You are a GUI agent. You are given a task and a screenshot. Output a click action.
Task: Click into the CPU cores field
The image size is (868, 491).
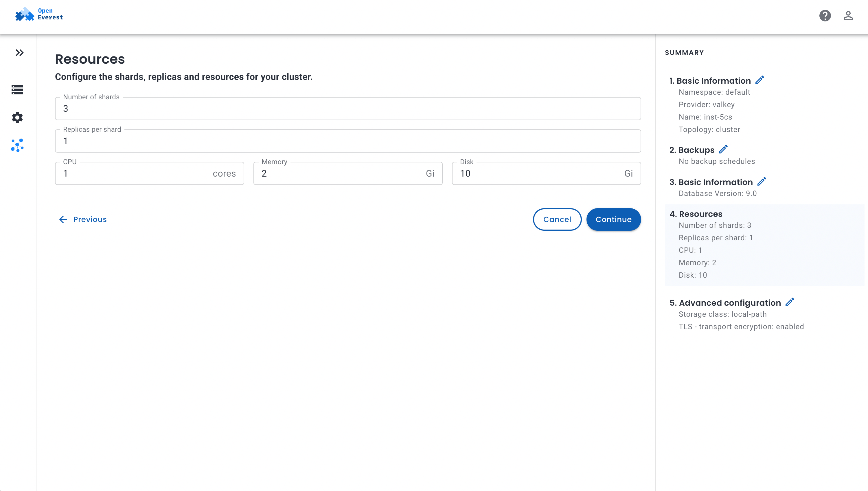(149, 173)
